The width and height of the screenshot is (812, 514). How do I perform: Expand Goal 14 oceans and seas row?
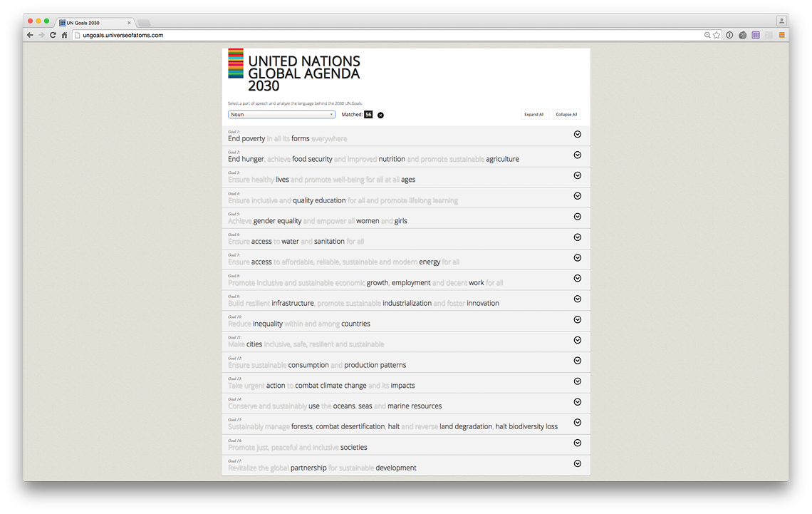click(x=578, y=402)
